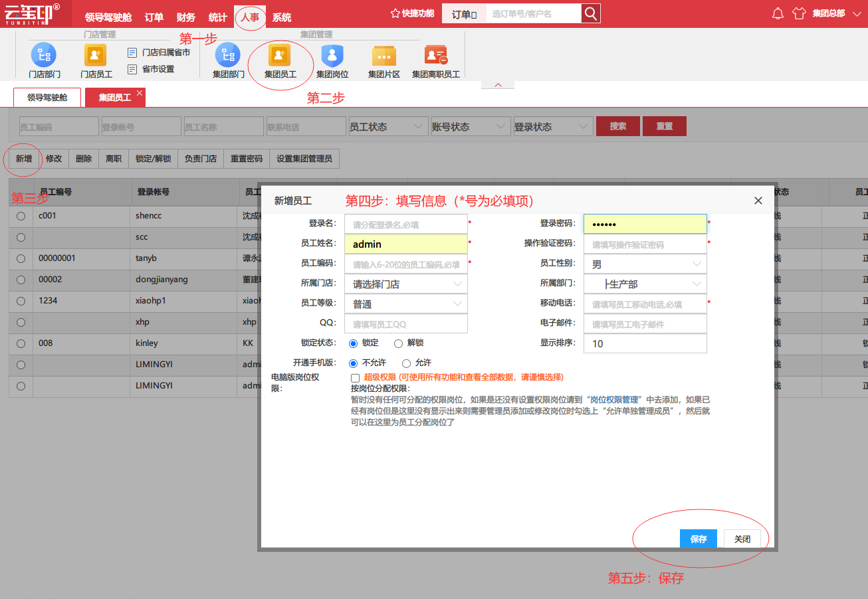Select the 允许 radio for 开通手机版
This screenshot has width=868, height=599.
click(x=407, y=363)
